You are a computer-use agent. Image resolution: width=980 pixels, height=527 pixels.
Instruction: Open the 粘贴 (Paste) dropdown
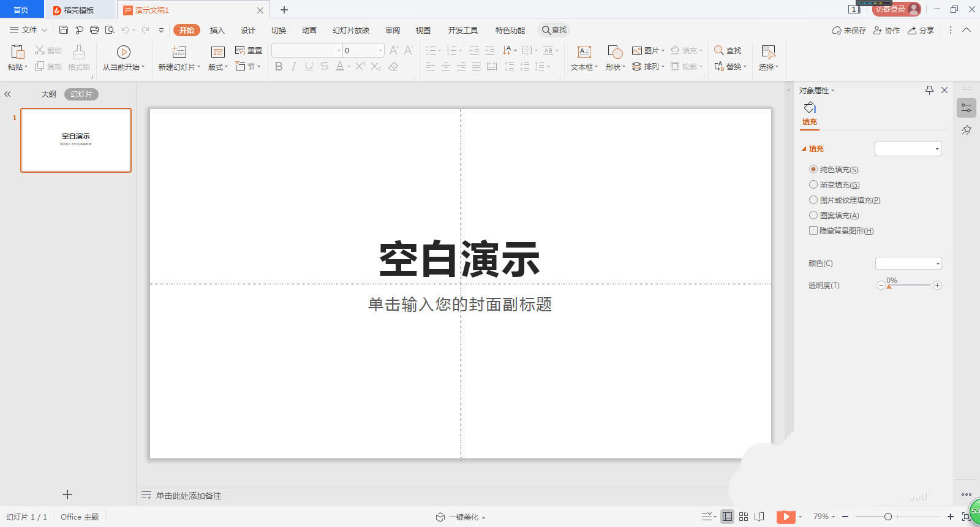18,67
